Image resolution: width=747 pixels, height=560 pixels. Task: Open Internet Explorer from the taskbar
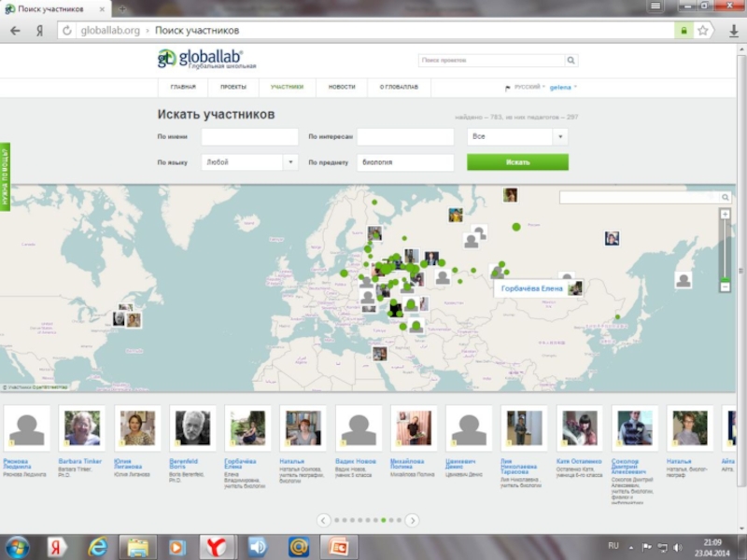[x=96, y=546]
